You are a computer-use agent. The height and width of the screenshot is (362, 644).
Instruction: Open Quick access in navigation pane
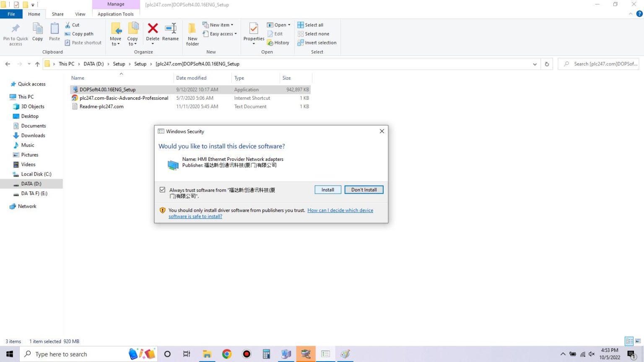[x=31, y=84]
